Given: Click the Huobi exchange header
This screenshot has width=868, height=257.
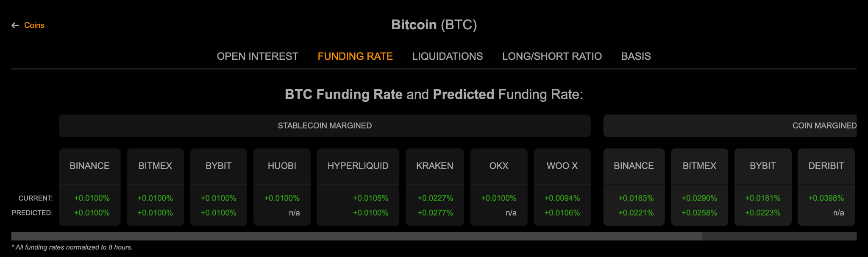Looking at the screenshot, I should [x=282, y=166].
